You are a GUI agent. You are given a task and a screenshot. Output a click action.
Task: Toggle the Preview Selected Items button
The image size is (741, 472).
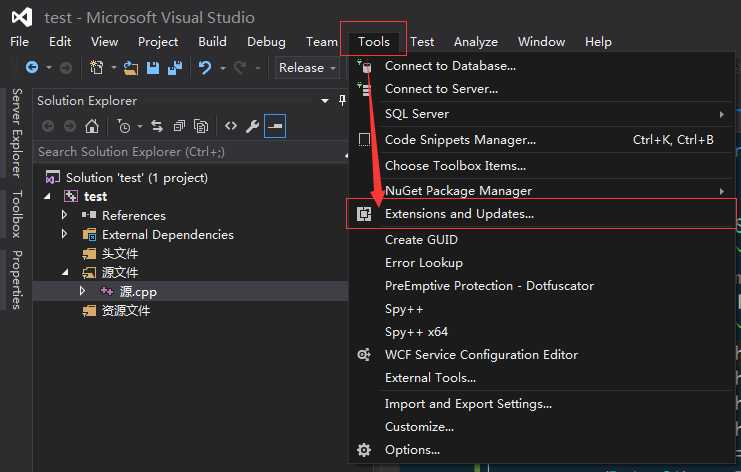coord(275,126)
